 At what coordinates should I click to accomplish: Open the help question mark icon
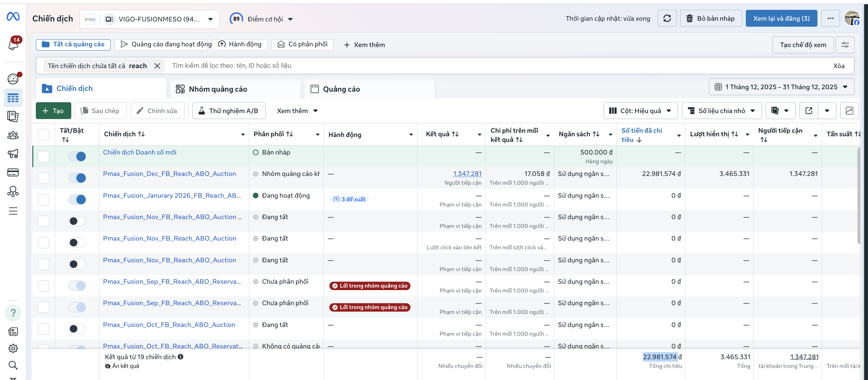tap(13, 313)
